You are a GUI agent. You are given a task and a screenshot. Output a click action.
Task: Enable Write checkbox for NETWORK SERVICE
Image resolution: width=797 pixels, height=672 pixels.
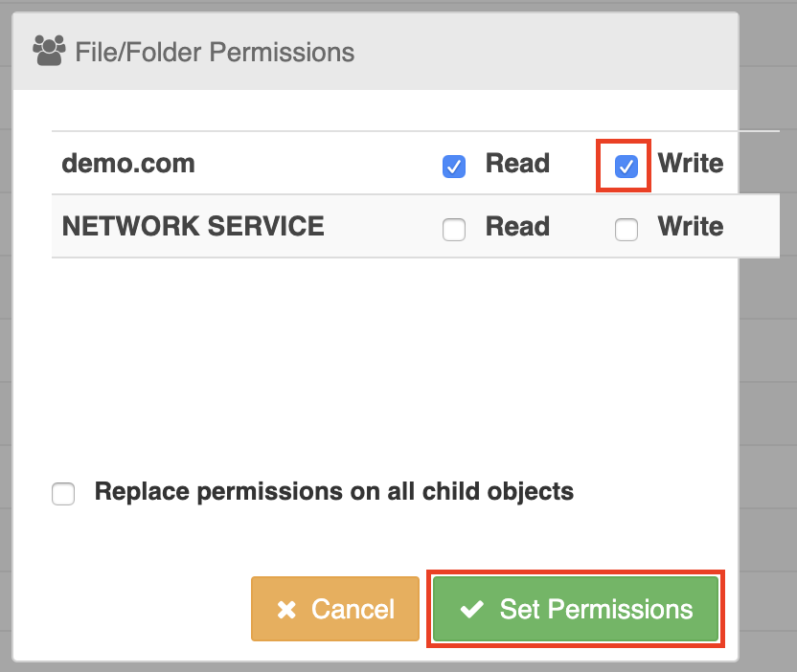point(626,229)
